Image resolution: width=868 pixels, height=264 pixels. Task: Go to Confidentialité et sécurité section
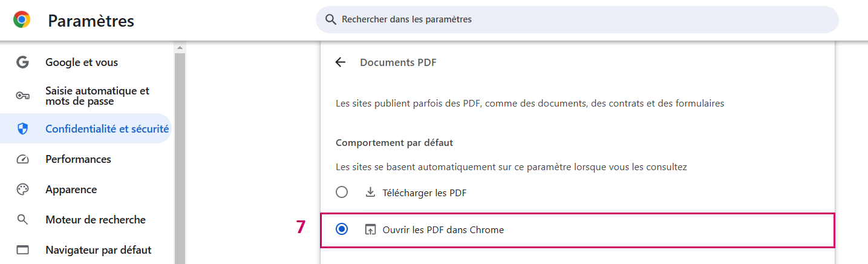click(x=107, y=128)
